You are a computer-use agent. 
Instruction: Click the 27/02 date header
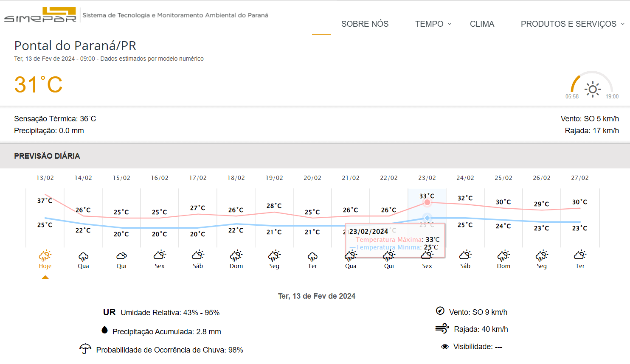coord(580,178)
